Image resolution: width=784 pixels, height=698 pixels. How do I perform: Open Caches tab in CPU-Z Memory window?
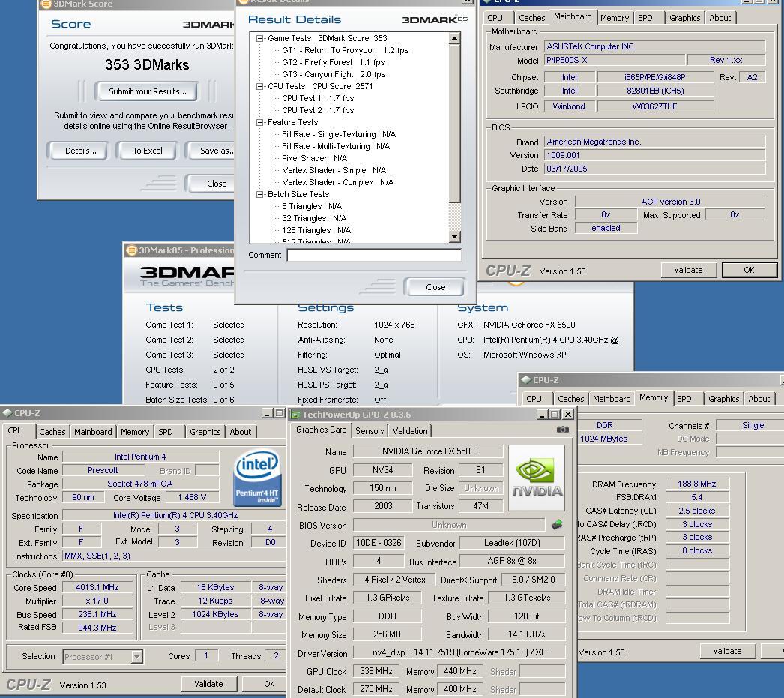571,399
